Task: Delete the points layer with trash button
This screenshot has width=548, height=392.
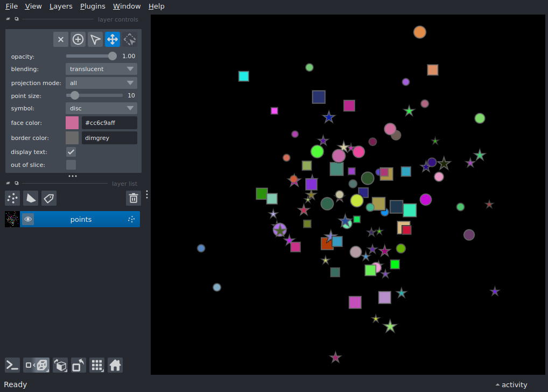Action: [x=133, y=198]
